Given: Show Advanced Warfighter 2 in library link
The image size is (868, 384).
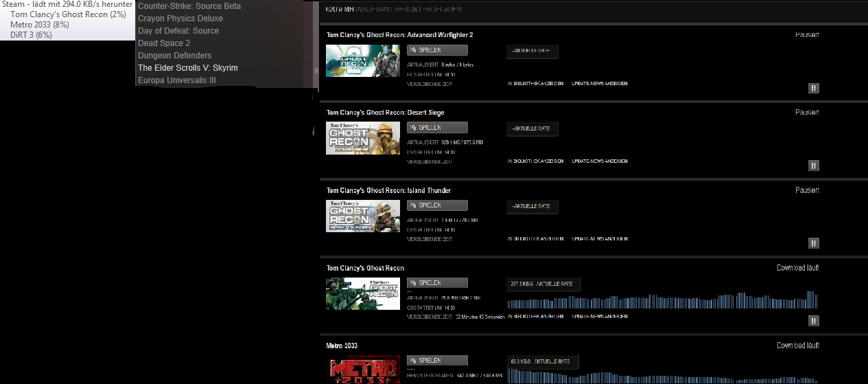Looking at the screenshot, I should 536,84.
